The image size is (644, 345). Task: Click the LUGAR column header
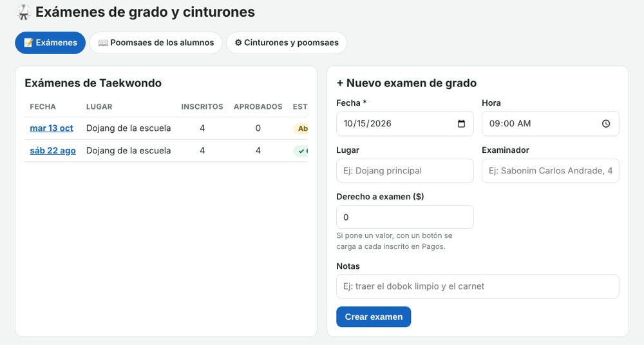click(99, 107)
